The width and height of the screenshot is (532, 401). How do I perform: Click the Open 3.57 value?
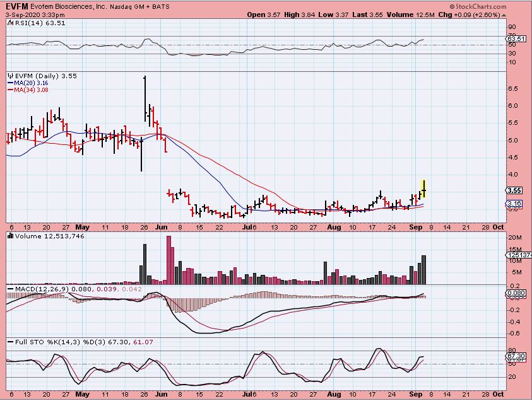(264, 15)
